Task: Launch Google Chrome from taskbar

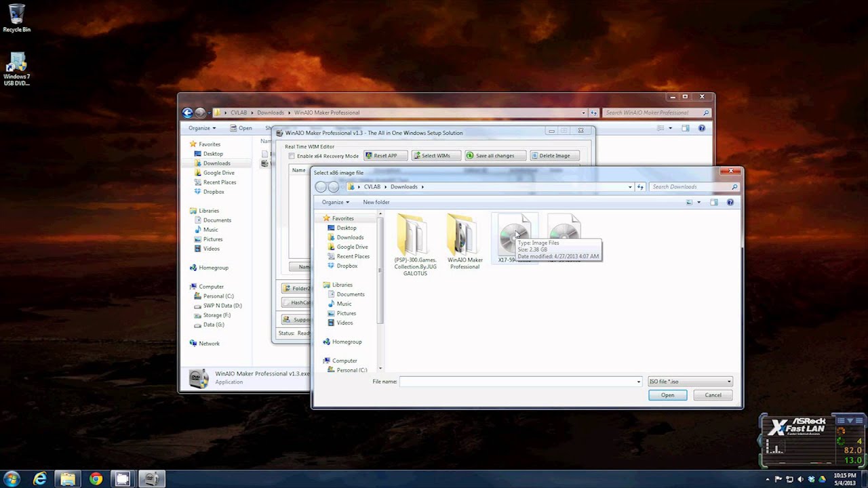Action: coord(96,479)
